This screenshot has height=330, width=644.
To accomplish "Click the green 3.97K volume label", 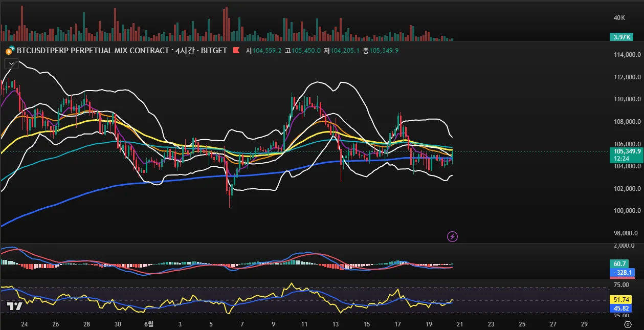I will [x=622, y=37].
